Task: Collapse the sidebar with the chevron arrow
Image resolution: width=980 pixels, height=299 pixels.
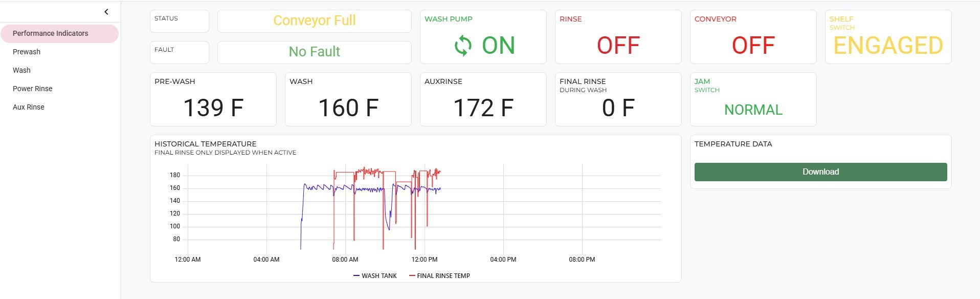Action: click(x=106, y=12)
